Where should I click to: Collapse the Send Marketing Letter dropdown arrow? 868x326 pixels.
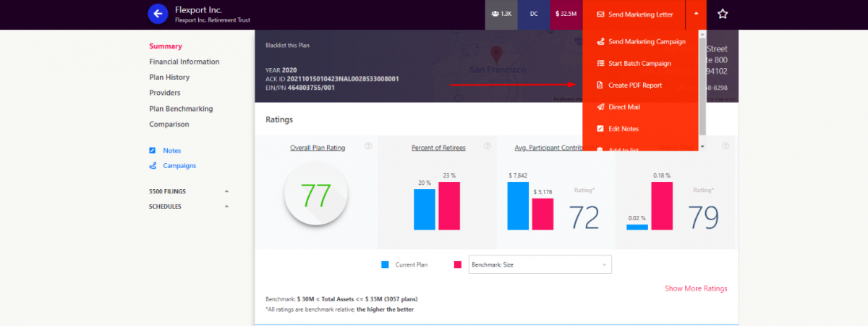[x=695, y=14]
